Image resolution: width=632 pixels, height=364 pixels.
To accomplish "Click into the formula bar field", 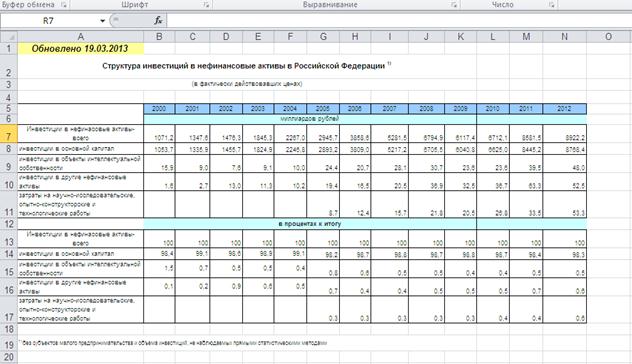I will click(399, 21).
